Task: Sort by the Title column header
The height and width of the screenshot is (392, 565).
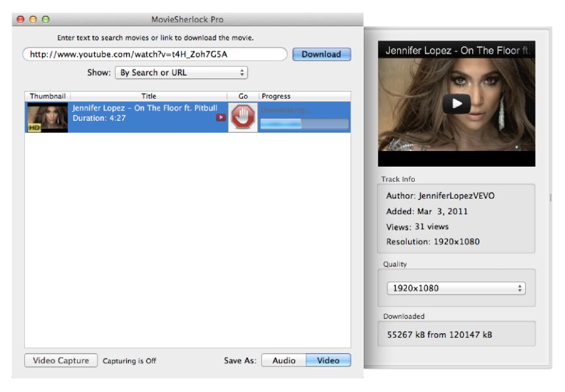Action: coord(149,96)
